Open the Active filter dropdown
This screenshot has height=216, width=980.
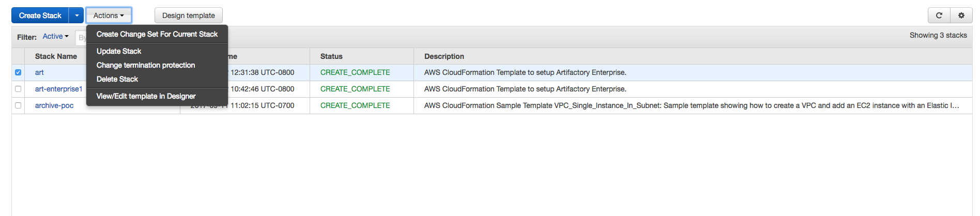pos(55,36)
